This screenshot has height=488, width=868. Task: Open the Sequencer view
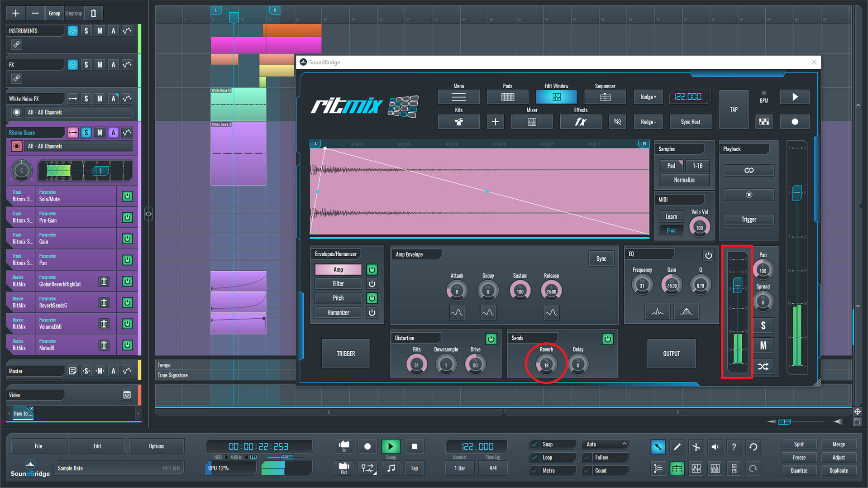(x=605, y=97)
